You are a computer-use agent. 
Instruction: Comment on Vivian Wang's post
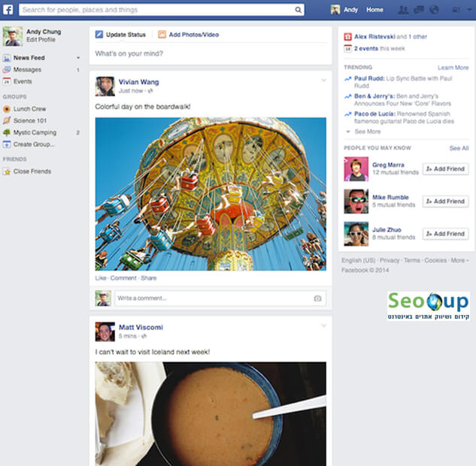pyautogui.click(x=123, y=278)
